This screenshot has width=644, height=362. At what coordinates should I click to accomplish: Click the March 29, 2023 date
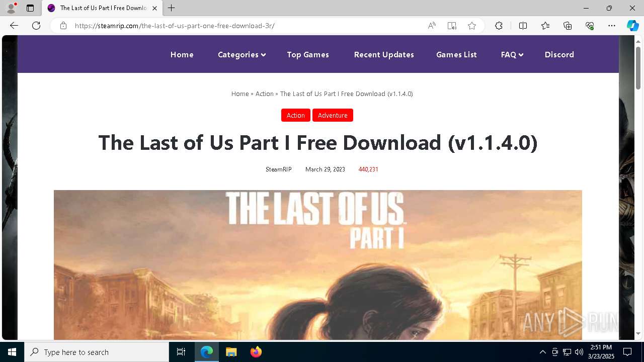[325, 169]
